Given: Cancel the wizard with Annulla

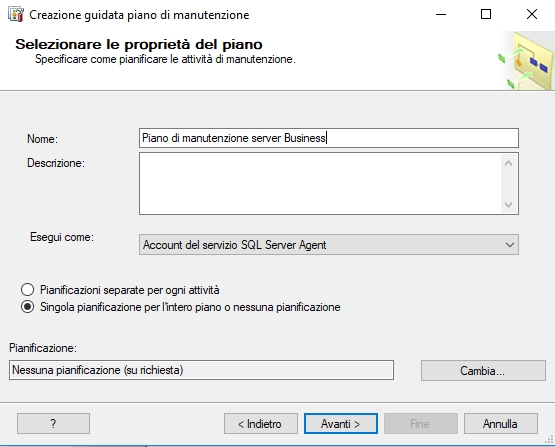Looking at the screenshot, I should pyautogui.click(x=501, y=423).
